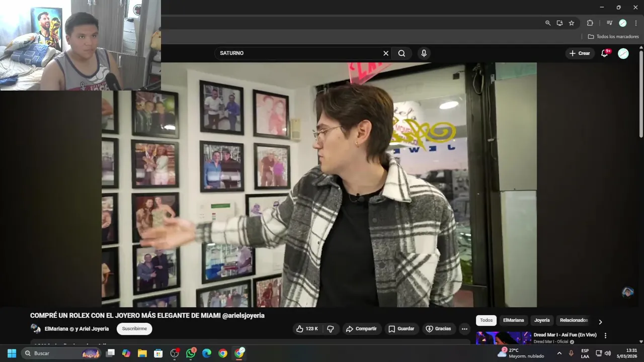Clear the SATURNO search text with X
This screenshot has height=362, width=644.
pos(386,53)
